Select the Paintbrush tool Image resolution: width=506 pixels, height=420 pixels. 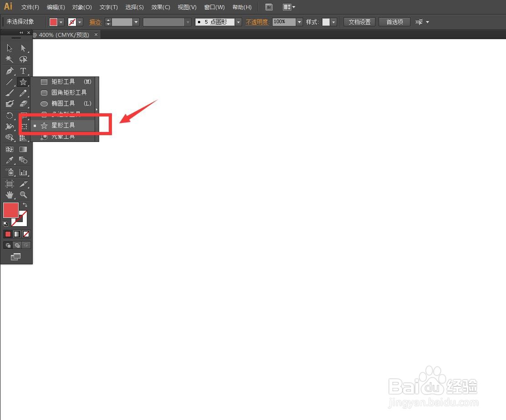(x=10, y=93)
